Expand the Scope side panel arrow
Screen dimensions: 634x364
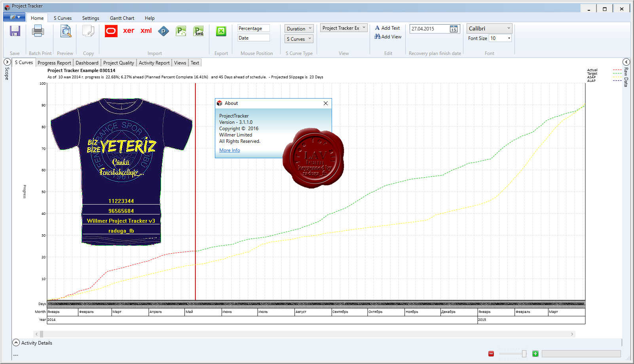(x=7, y=62)
